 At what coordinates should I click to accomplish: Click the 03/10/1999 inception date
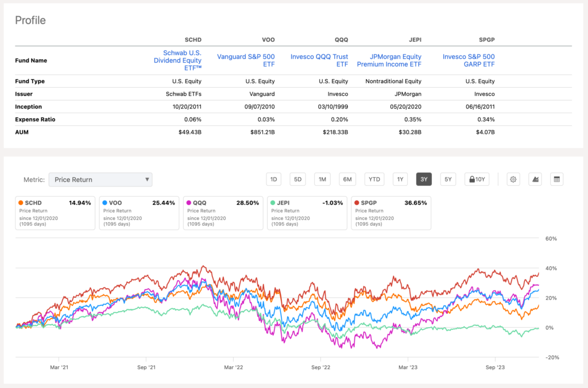point(333,107)
